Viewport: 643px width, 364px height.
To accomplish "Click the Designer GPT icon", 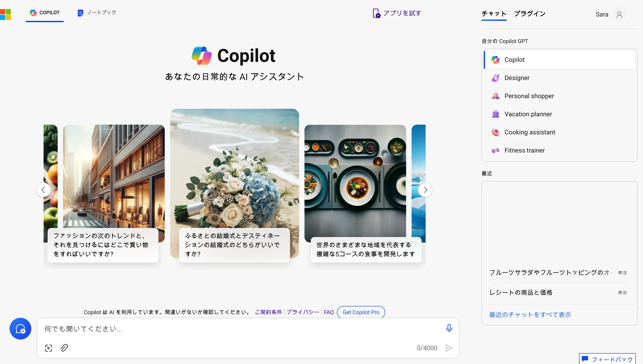I will 495,78.
